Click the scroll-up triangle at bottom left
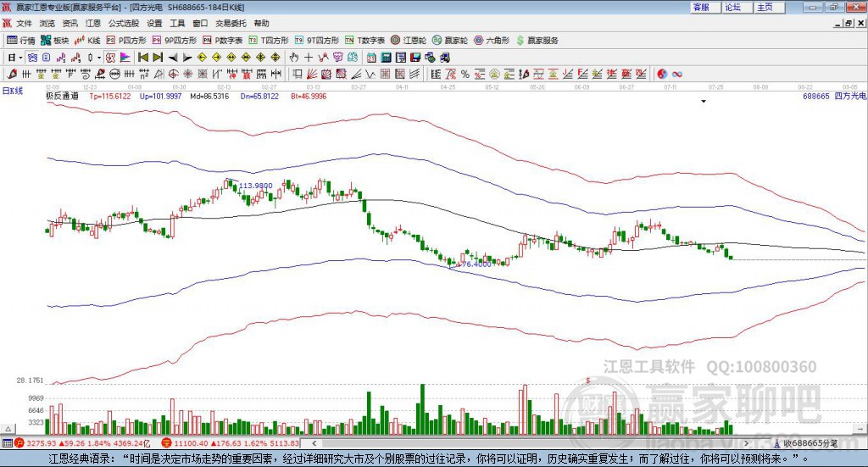 8,428
